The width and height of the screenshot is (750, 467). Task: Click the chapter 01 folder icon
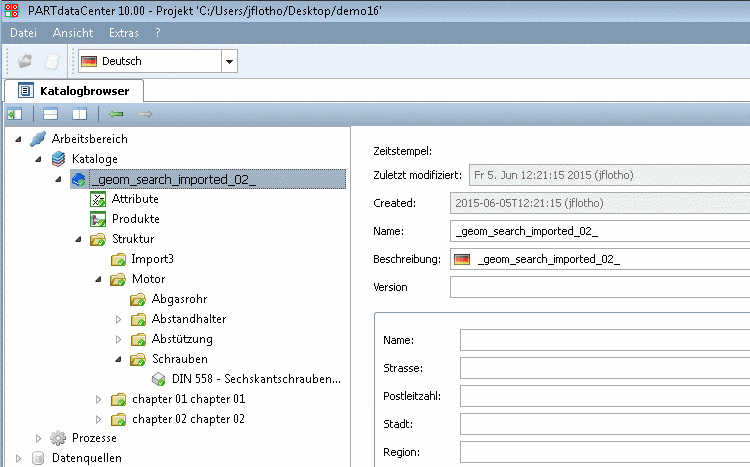[118, 399]
